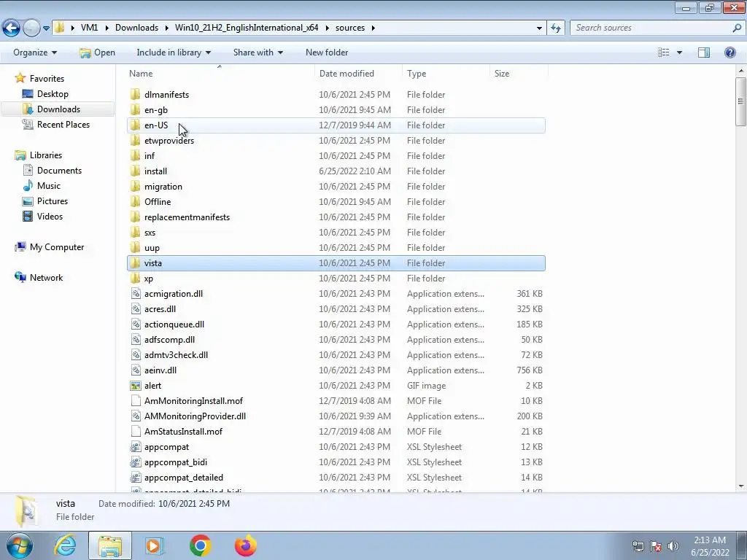This screenshot has height=560, width=747.
Task: Launch Firefox from the taskbar
Action: tap(245, 545)
